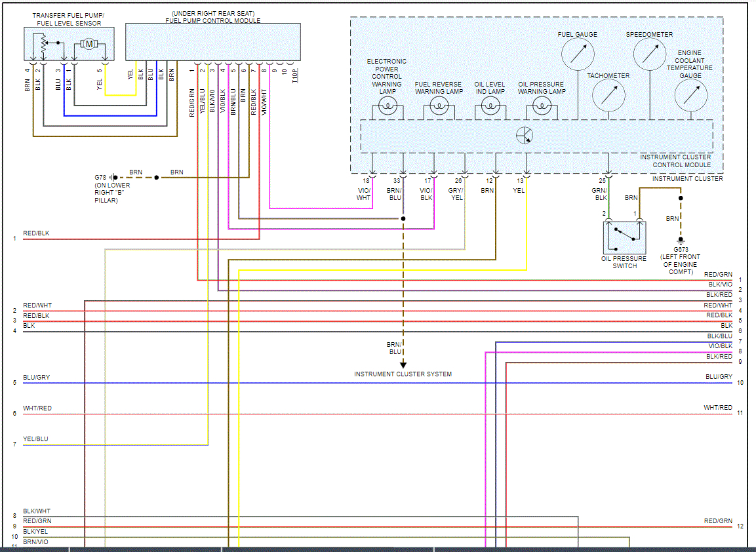Click the tachometer dial symbol
Viewport: 756px width, 552px height.
coord(608,95)
